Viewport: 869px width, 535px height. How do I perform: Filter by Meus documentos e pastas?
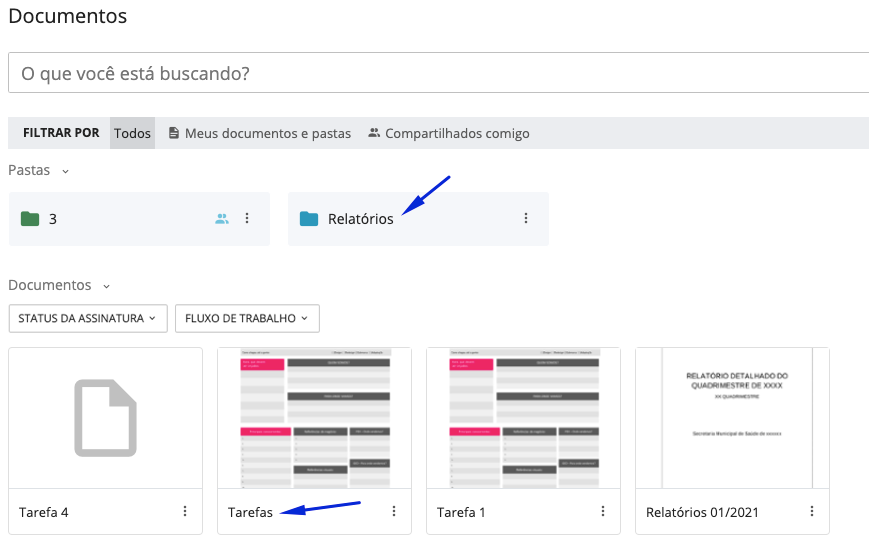(x=259, y=133)
